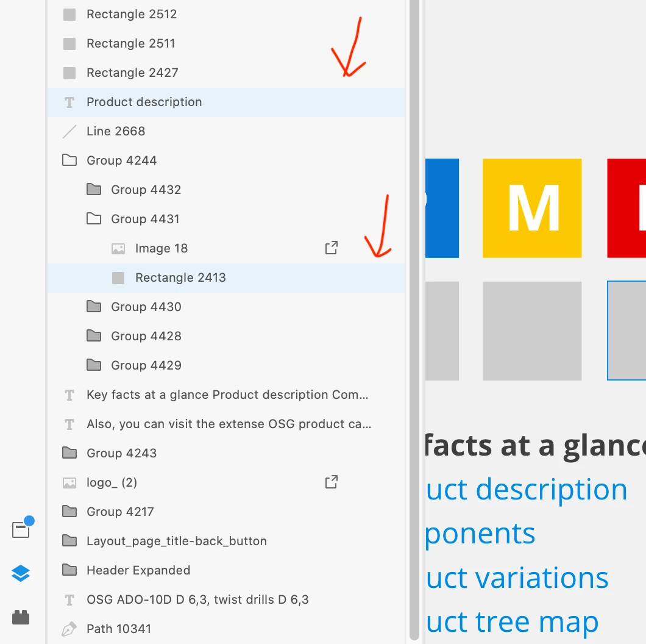The height and width of the screenshot is (644, 646).
Task: Click the text icon of Also, you can visit layer
Action: 69,424
